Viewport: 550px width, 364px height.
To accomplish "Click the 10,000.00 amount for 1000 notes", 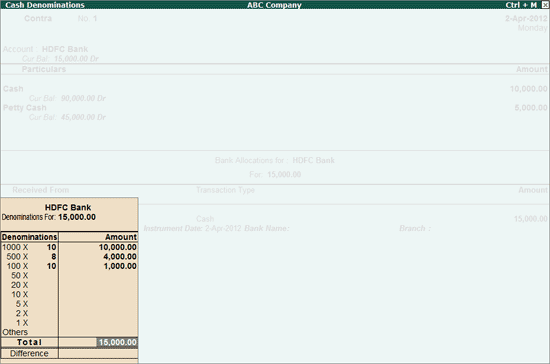I will pos(118,247).
